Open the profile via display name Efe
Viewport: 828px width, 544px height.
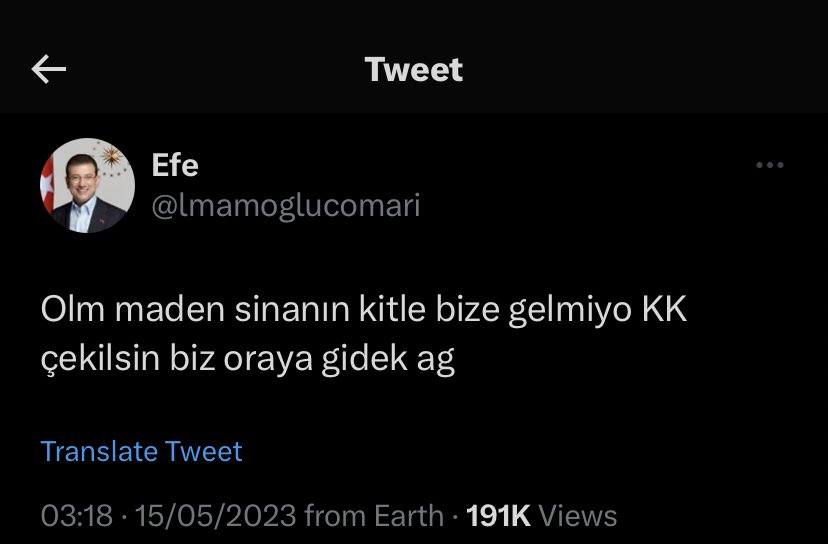pyautogui.click(x=175, y=165)
